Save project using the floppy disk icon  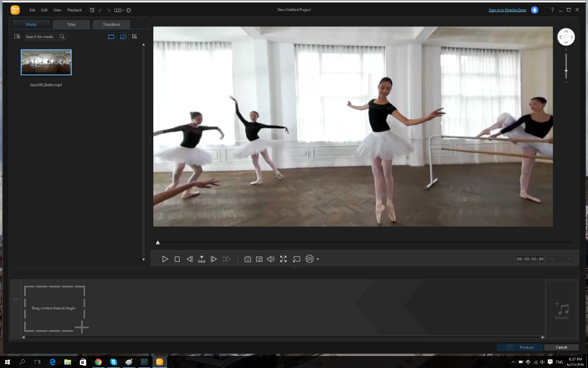(92, 10)
